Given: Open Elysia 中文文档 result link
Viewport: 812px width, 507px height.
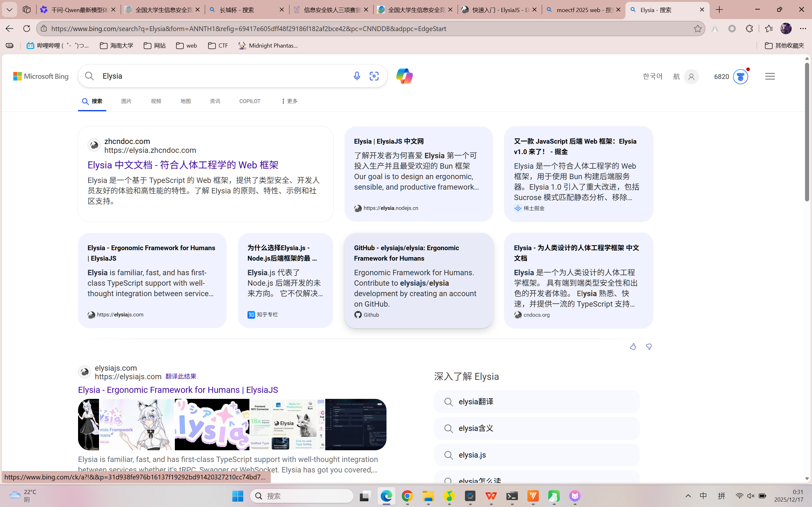Looking at the screenshot, I should pyautogui.click(x=183, y=165).
